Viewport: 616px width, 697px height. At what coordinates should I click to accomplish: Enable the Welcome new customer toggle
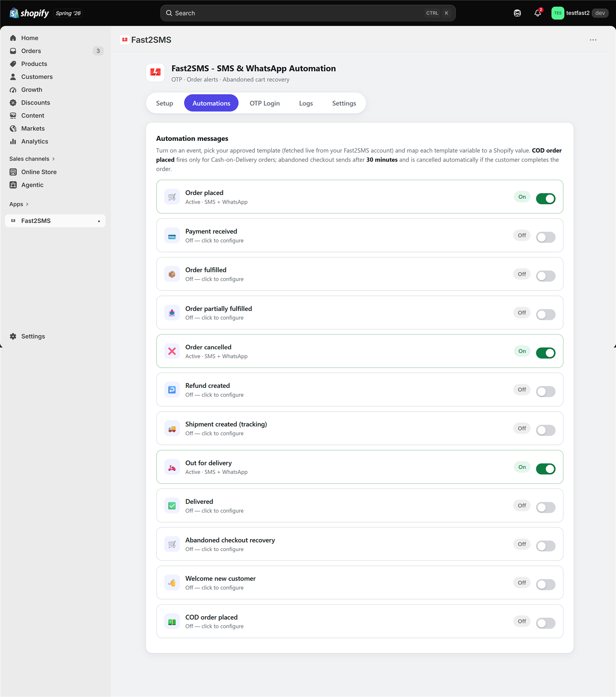point(546,585)
